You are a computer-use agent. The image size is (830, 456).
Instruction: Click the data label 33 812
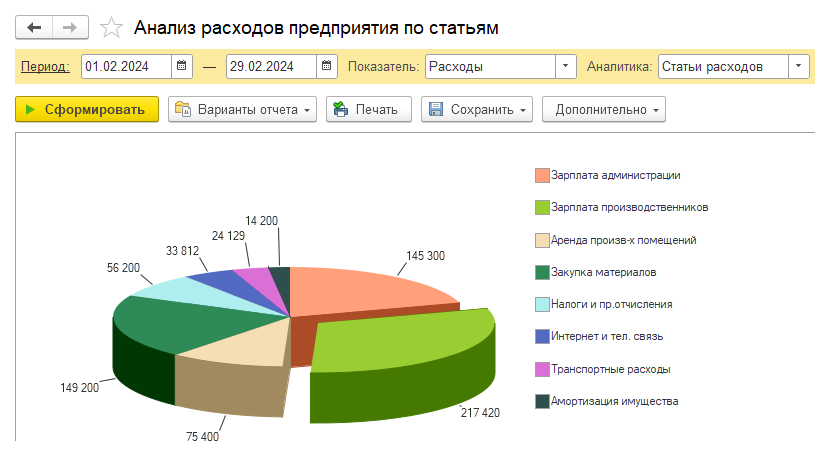pos(182,251)
